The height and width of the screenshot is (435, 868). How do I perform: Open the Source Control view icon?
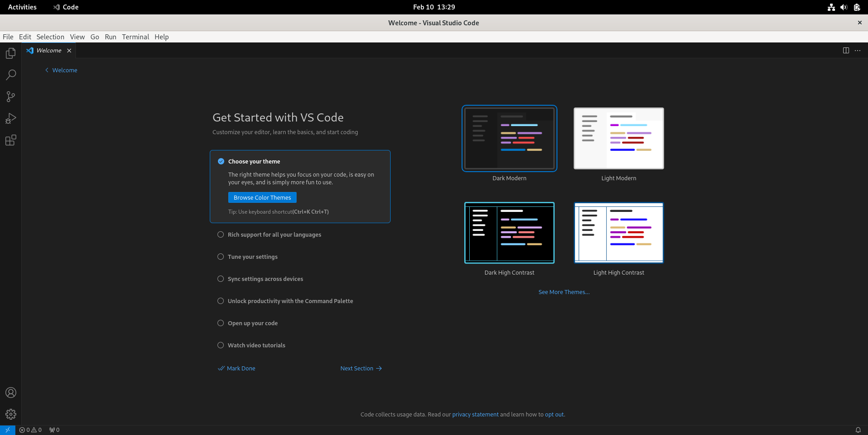pyautogui.click(x=11, y=97)
